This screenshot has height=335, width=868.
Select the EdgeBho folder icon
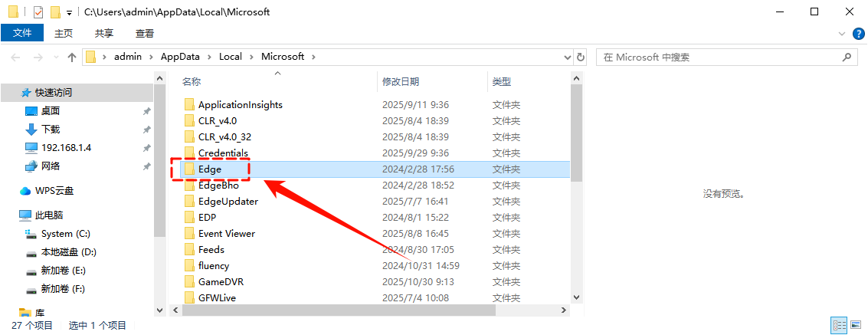pos(189,186)
